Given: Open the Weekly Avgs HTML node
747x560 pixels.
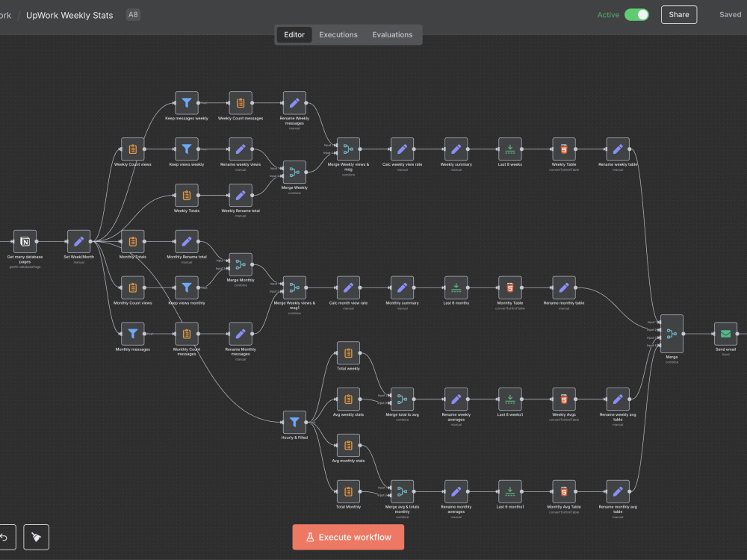Looking at the screenshot, I should coord(563,399).
